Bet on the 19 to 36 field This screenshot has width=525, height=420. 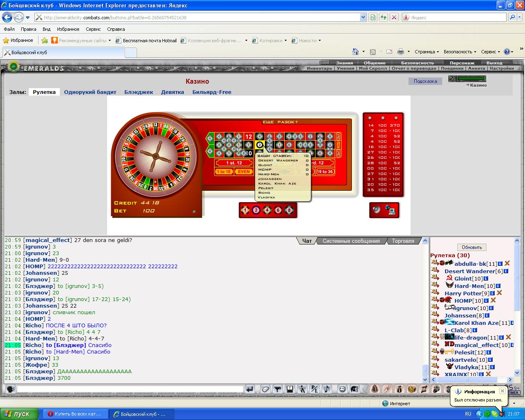325,171
